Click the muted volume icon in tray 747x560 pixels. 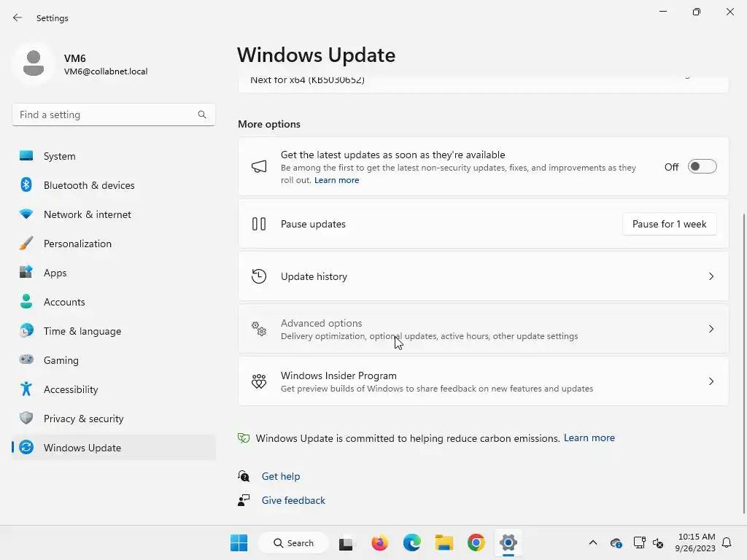658,542
